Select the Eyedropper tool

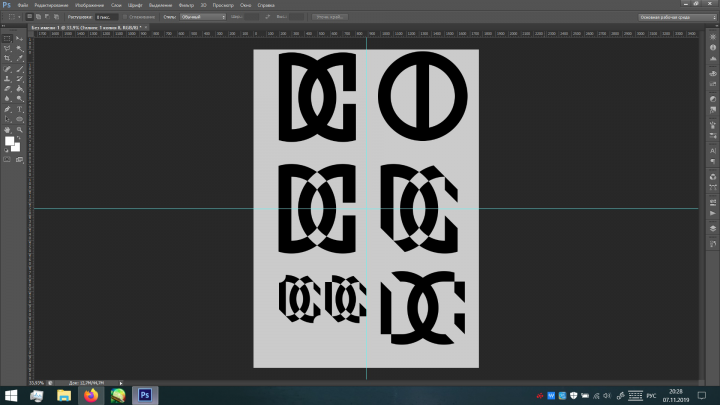click(x=19, y=59)
